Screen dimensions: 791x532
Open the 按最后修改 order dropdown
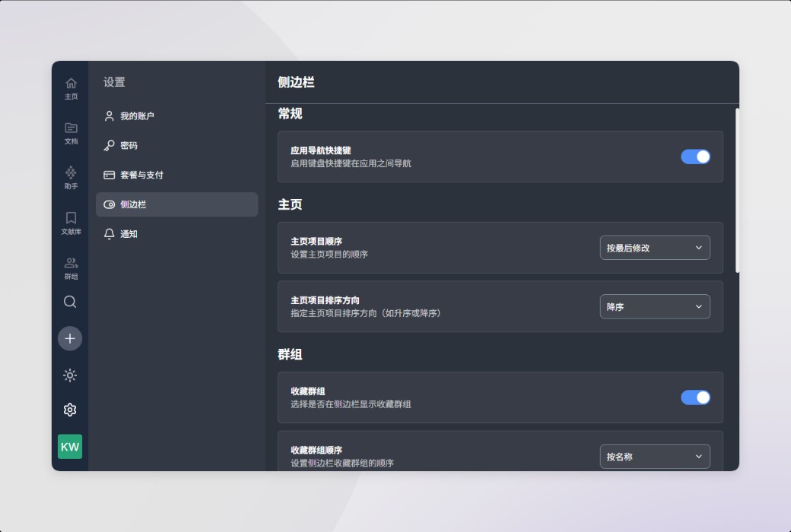click(x=655, y=248)
